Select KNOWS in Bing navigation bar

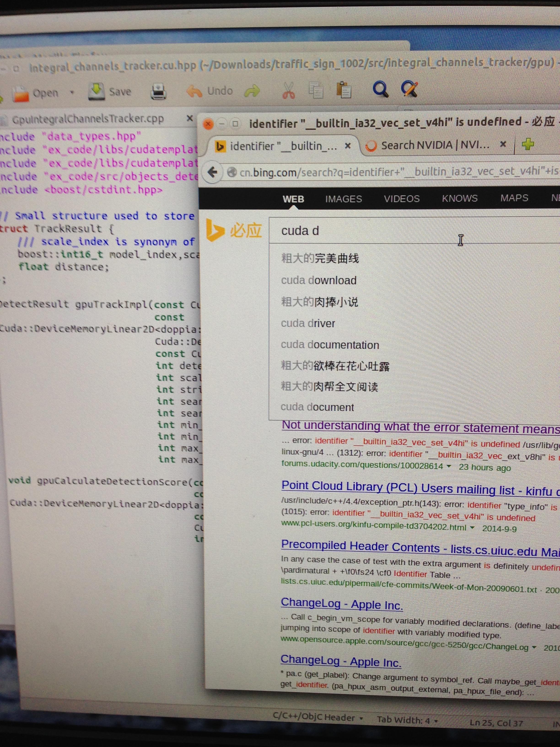pyautogui.click(x=460, y=198)
